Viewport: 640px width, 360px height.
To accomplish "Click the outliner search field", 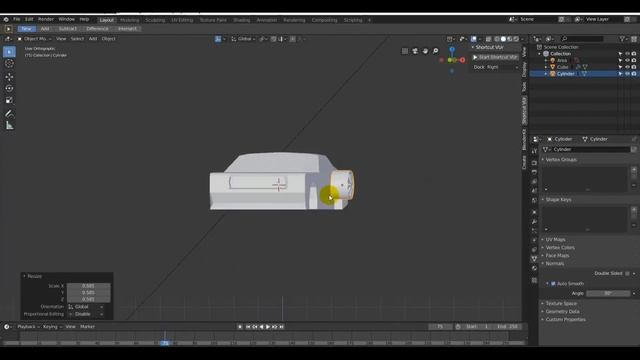I will pyautogui.click(x=582, y=39).
